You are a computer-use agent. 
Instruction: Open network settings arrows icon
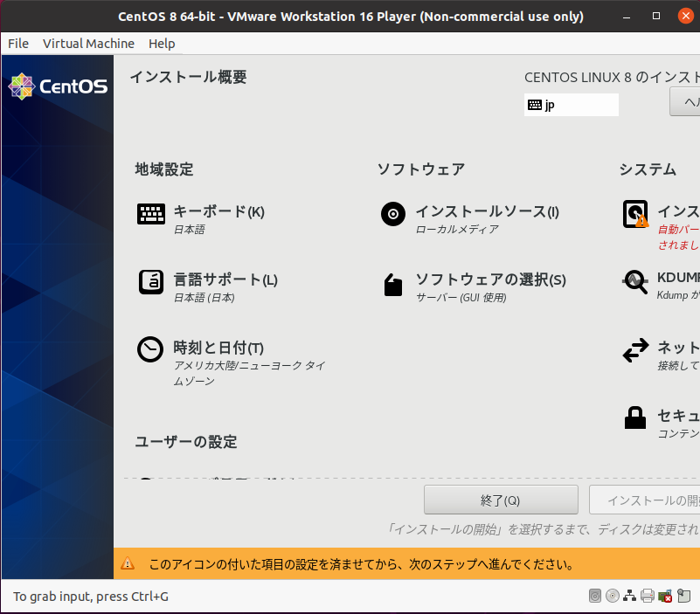click(x=635, y=350)
